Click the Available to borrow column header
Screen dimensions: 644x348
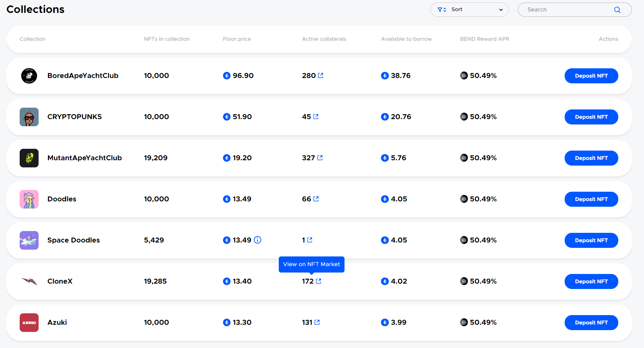click(x=406, y=39)
